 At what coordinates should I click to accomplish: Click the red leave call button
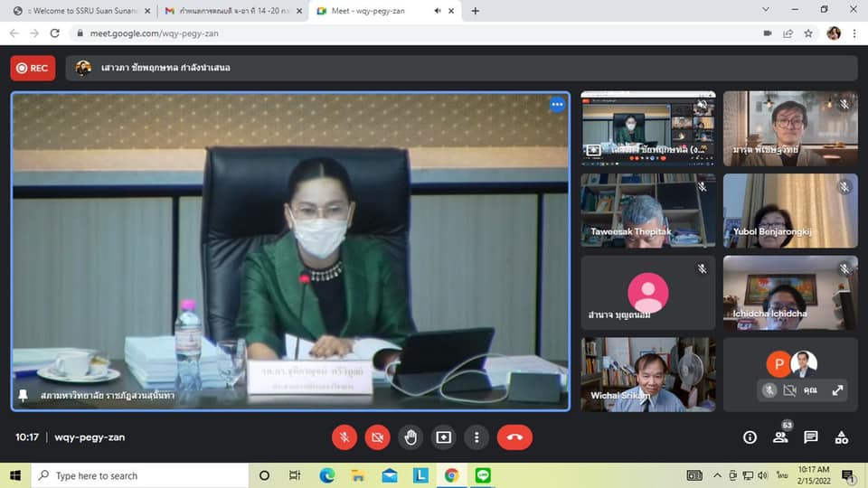point(514,437)
